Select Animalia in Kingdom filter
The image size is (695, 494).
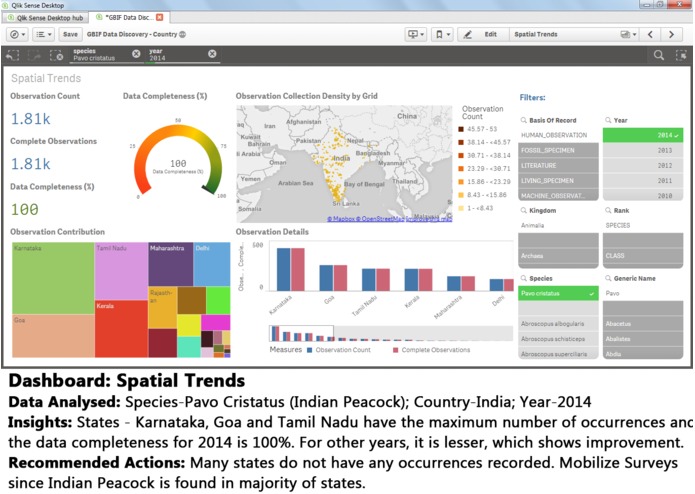[x=558, y=226]
